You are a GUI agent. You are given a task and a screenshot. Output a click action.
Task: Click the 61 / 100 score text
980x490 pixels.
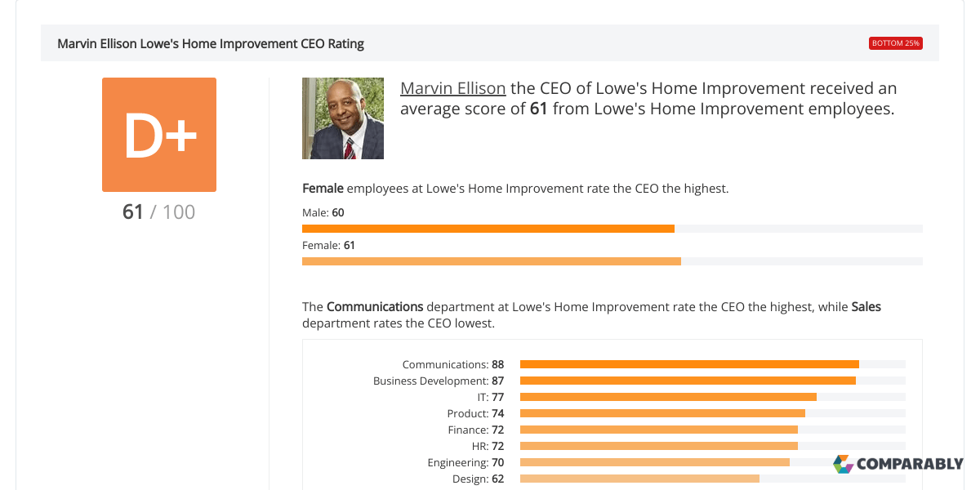[158, 212]
